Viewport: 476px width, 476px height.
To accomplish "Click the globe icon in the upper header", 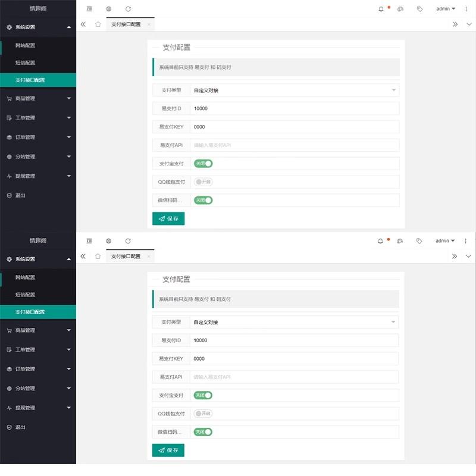I will [108, 9].
